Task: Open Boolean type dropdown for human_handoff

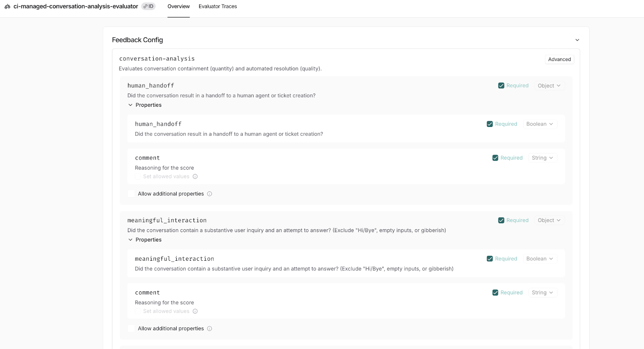Action: 540,124
